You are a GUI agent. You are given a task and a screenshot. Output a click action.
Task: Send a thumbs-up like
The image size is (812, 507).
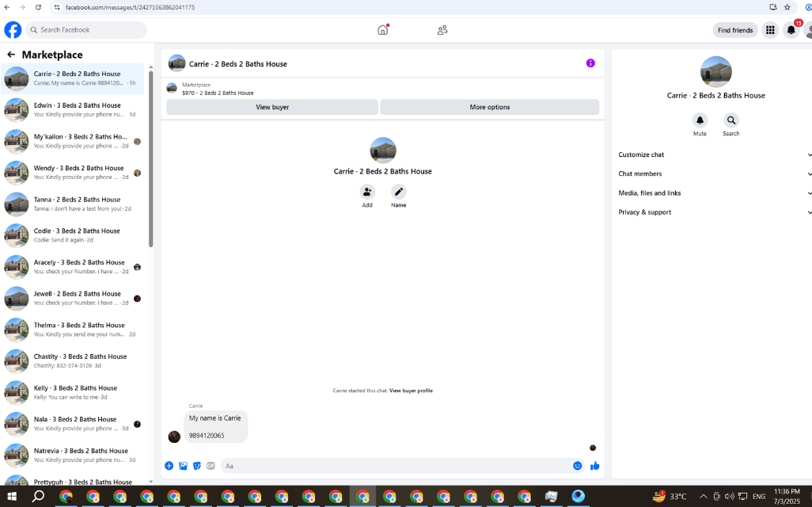coord(594,466)
